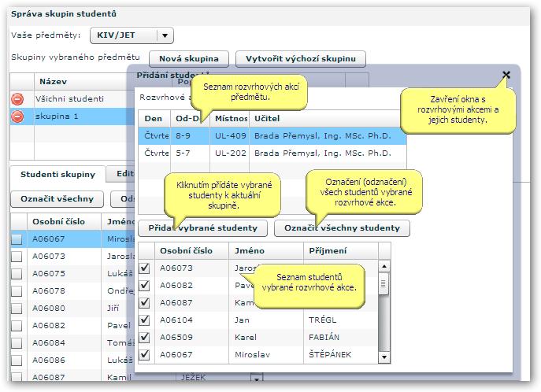Check box for A06086 in group list
Viewport: 541px width, 392px height.
[x=17, y=360]
